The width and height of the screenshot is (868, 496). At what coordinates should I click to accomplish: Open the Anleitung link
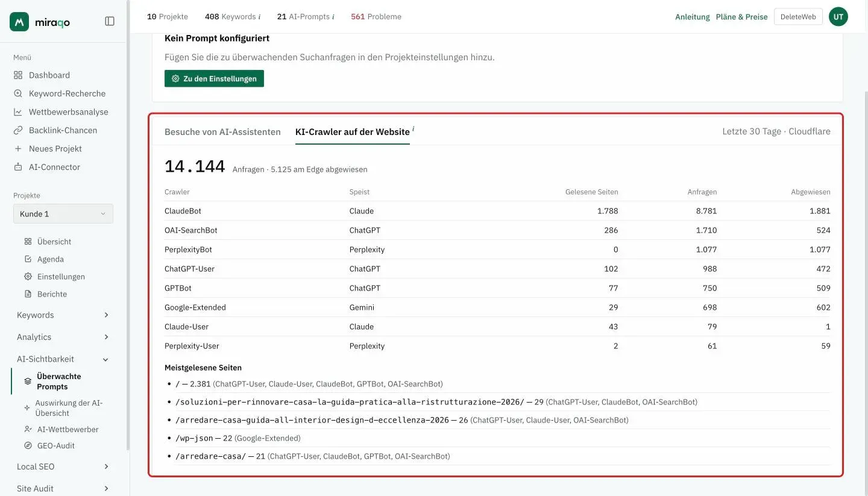693,17
